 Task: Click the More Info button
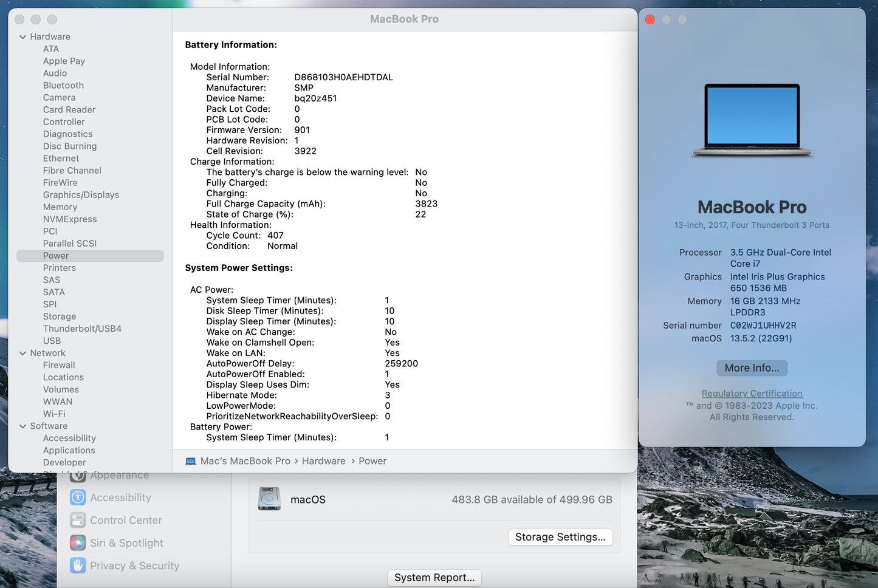pos(752,368)
